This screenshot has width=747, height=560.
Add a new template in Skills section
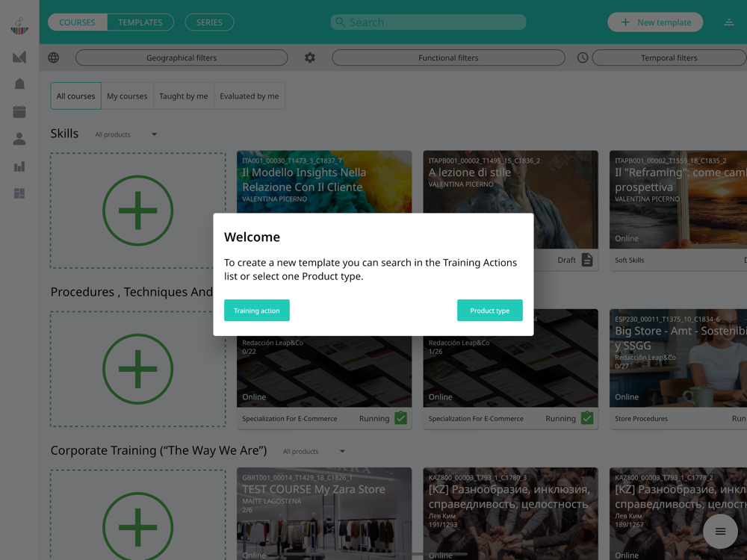click(x=138, y=211)
